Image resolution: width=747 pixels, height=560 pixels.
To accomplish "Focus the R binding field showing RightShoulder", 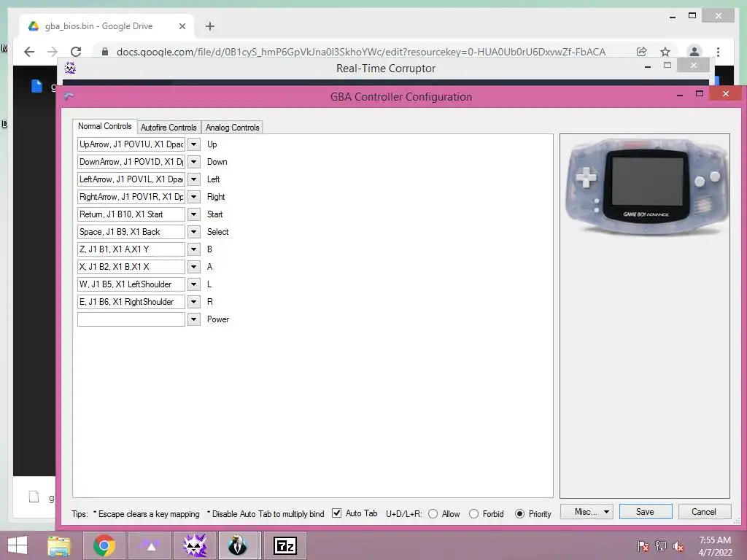I will [131, 301].
